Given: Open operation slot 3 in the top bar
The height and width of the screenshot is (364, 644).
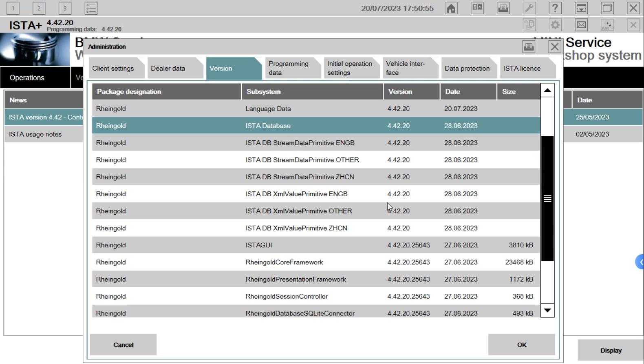Looking at the screenshot, I should pos(65,8).
